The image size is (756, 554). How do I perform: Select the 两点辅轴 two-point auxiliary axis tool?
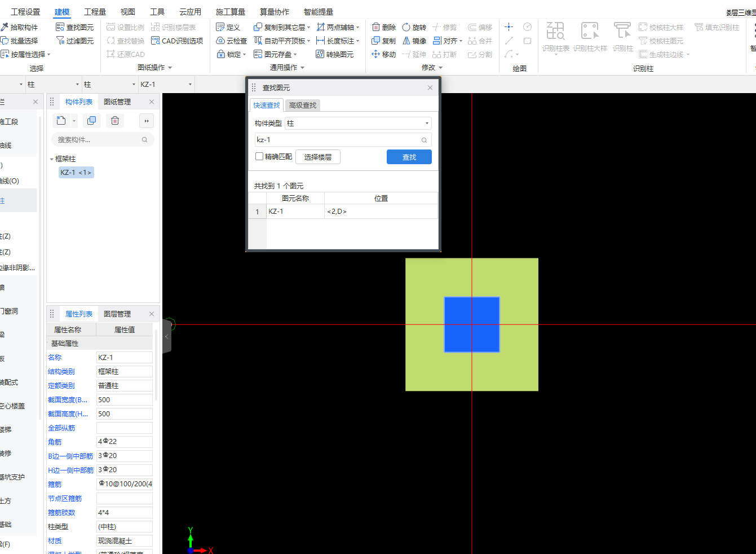(335, 27)
